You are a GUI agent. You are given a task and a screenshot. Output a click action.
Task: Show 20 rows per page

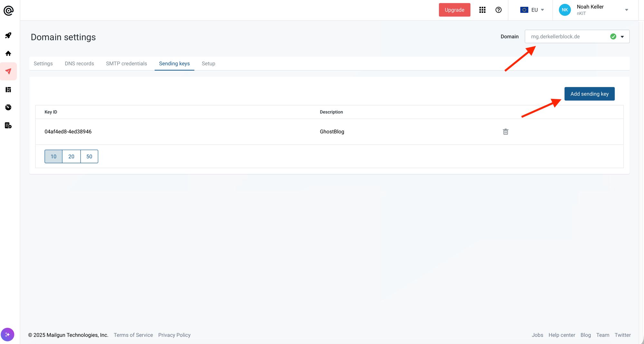(71, 157)
